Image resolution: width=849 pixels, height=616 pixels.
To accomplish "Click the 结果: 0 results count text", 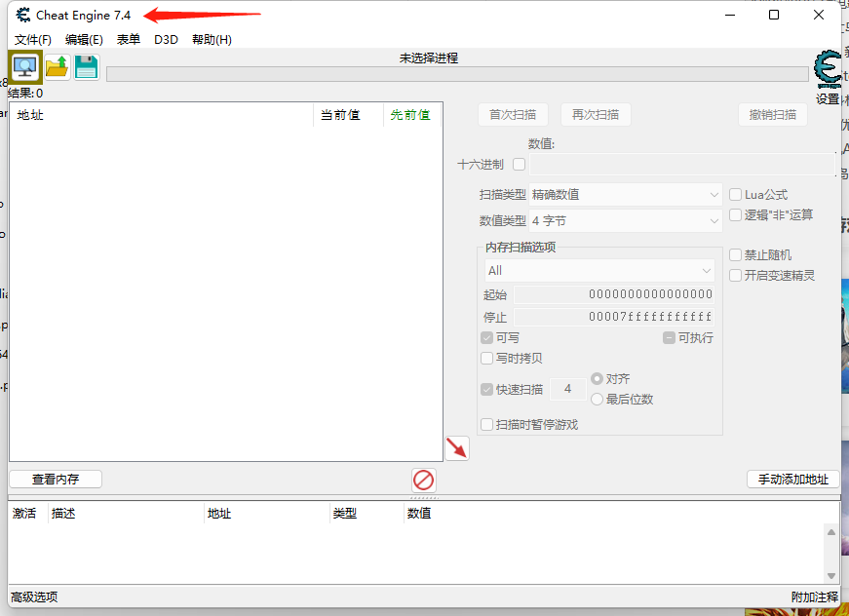I will click(25, 94).
